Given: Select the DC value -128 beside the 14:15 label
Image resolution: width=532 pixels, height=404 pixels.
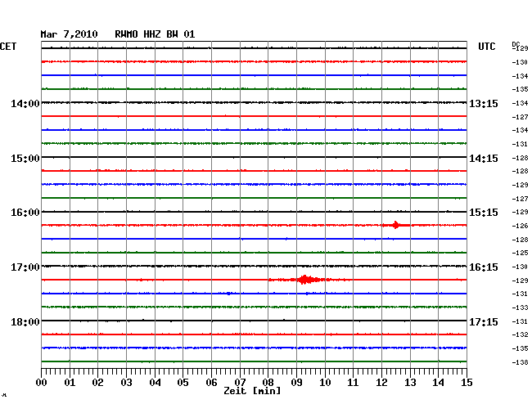Looking at the screenshot, I should [x=520, y=158].
